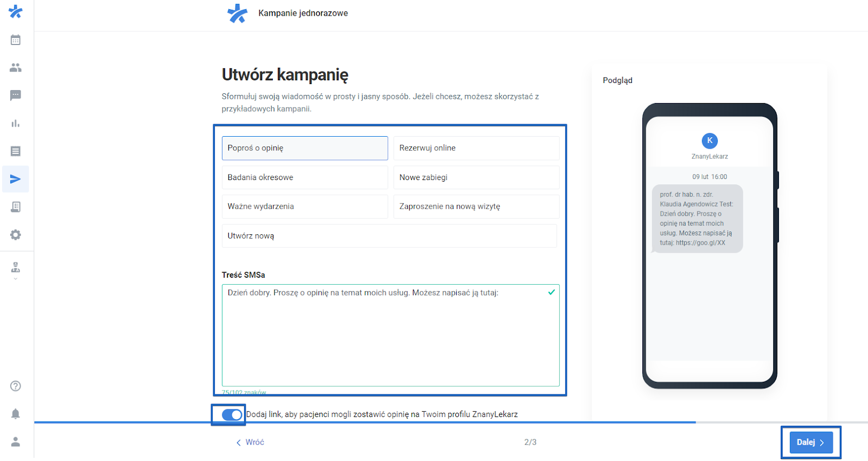This screenshot has height=461, width=868.
Task: Open the document list icon in the sidebar
Action: 16,151
